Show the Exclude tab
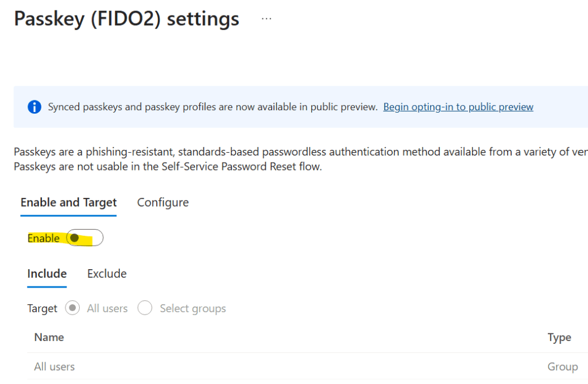Image resolution: width=588 pixels, height=384 pixels. point(107,274)
